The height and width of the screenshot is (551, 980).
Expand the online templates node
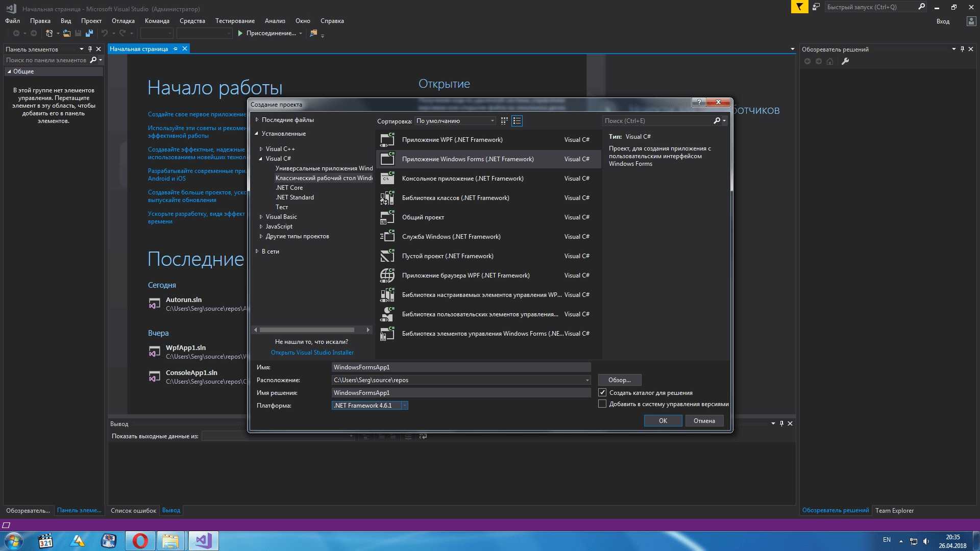257,252
